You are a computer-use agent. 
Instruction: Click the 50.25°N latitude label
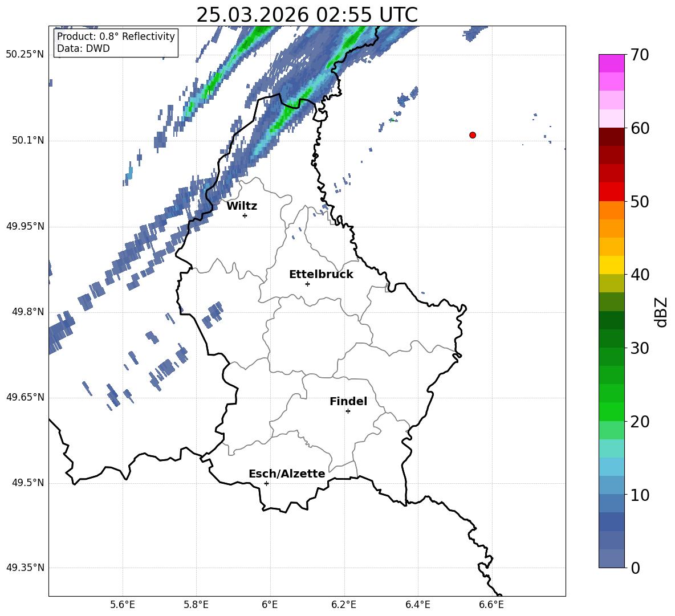coord(25,55)
